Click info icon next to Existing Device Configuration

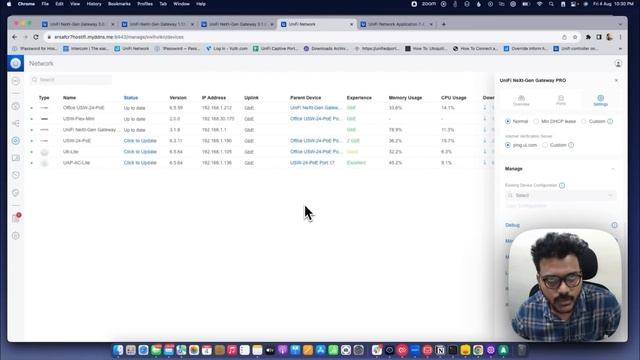tap(562, 185)
